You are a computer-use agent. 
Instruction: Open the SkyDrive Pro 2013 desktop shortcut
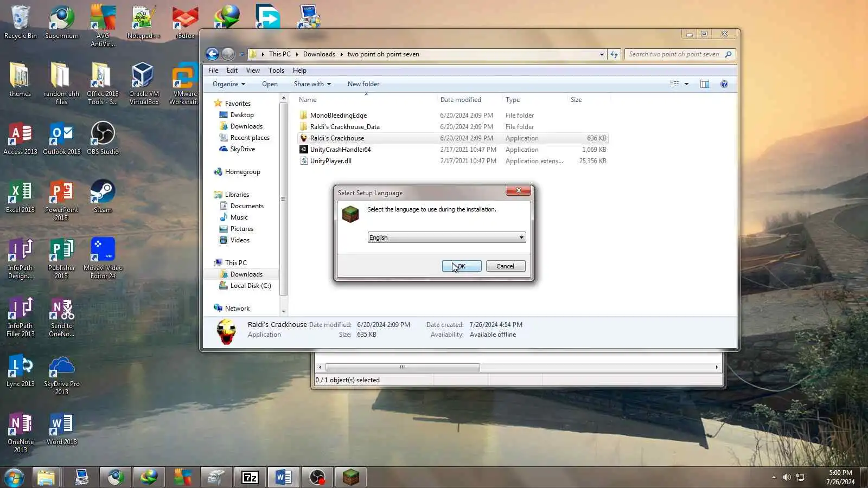62,375
